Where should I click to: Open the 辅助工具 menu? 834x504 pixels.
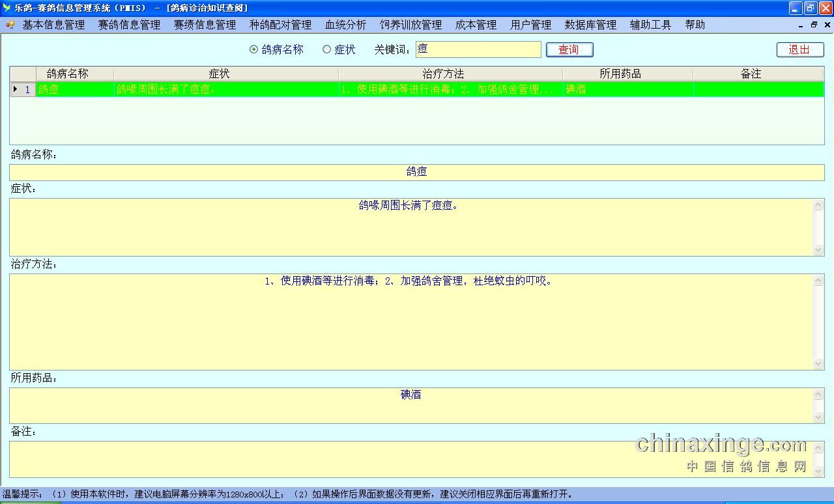click(650, 25)
